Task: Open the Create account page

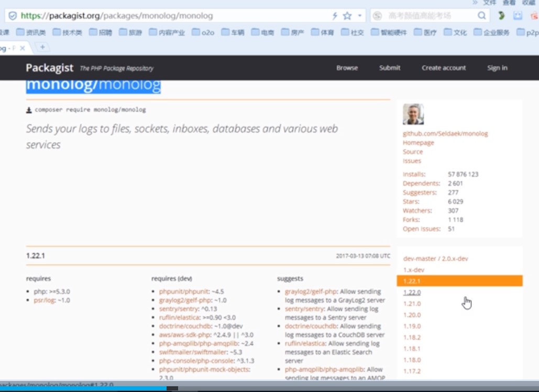Action: (444, 68)
